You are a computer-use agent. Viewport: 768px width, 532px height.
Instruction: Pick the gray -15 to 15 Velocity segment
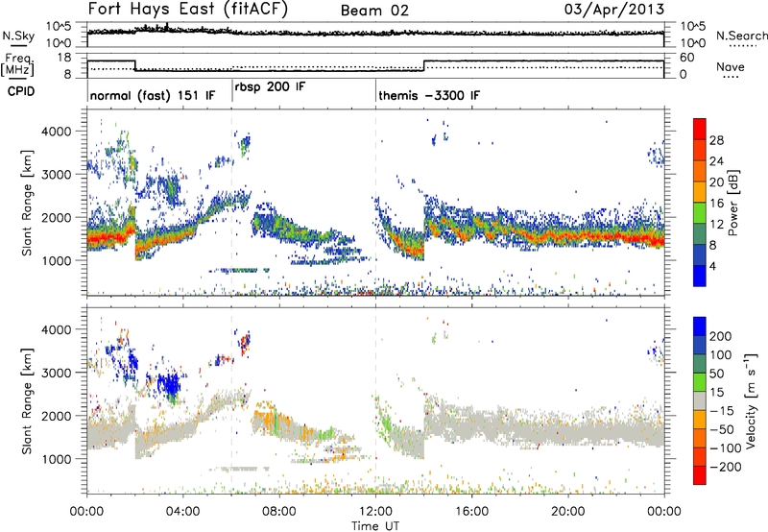[700, 400]
